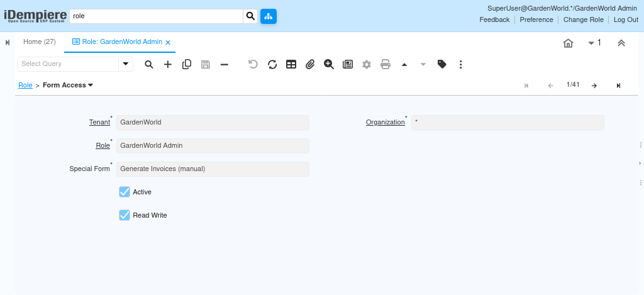Click the Print printer icon
Viewport: 644px width, 295px height.
(x=386, y=65)
